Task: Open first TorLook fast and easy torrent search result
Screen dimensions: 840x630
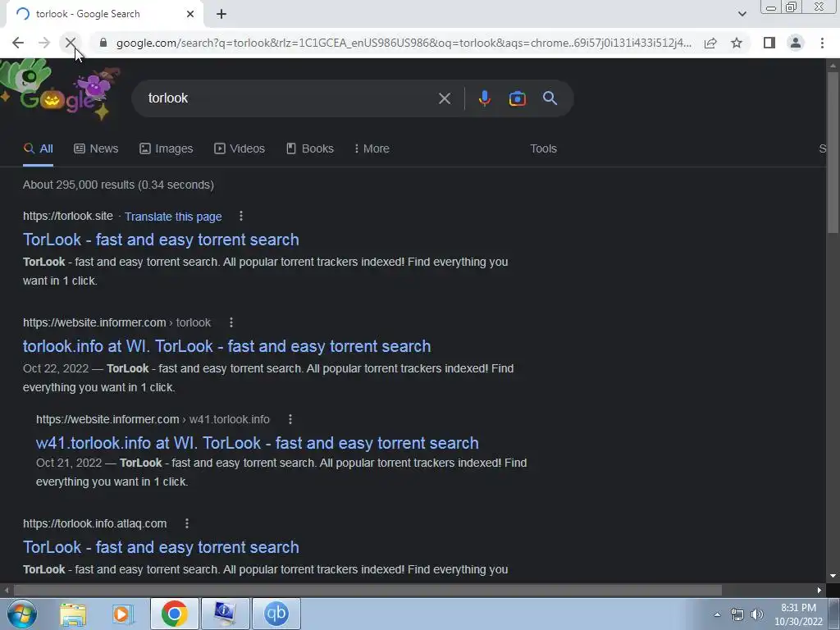Action: pos(161,240)
